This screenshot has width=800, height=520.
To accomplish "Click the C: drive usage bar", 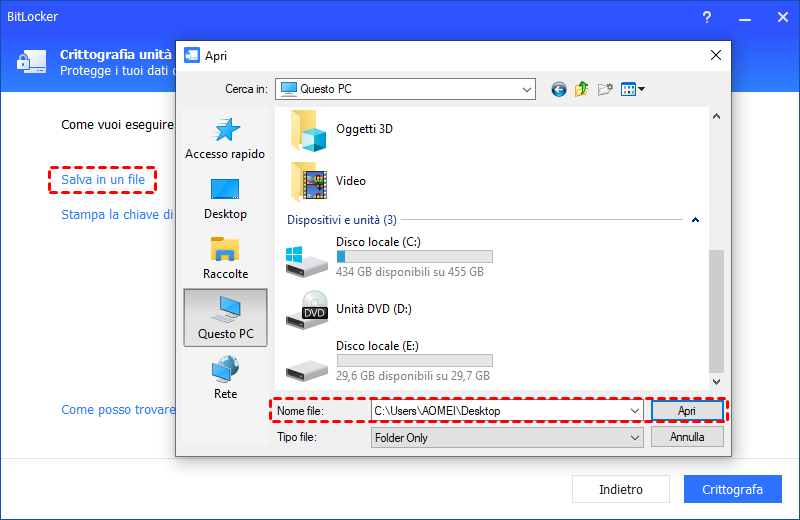I will (415, 257).
